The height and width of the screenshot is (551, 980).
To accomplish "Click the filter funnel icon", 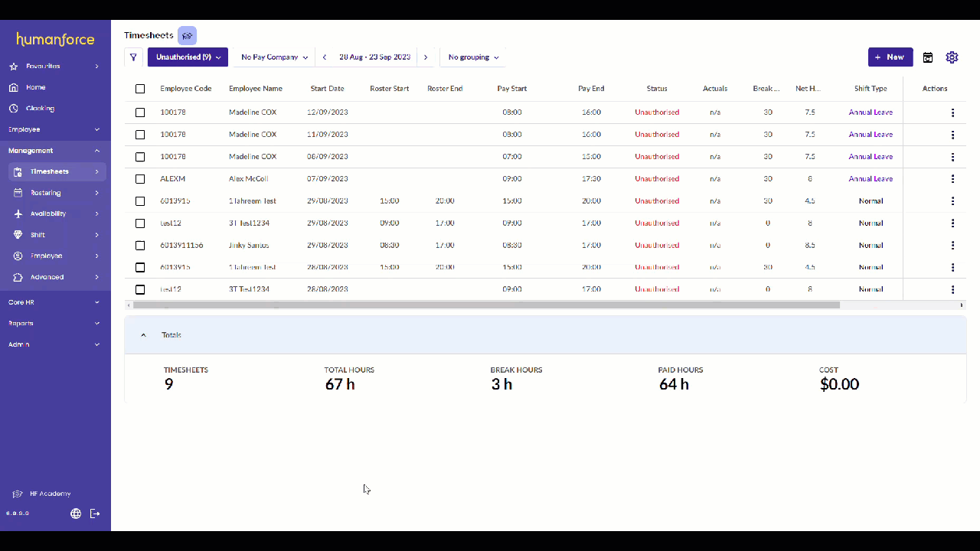I will 133,57.
